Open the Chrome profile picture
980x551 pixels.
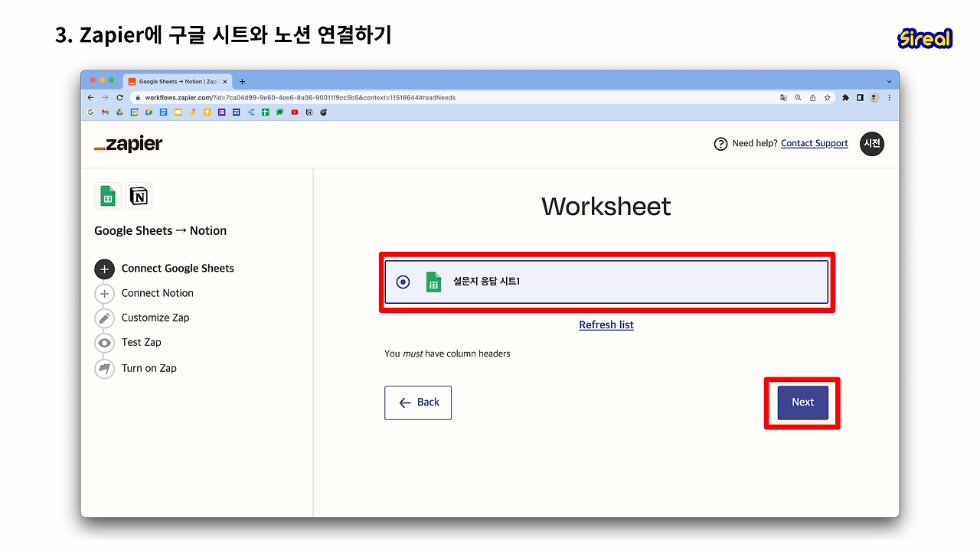tap(874, 98)
